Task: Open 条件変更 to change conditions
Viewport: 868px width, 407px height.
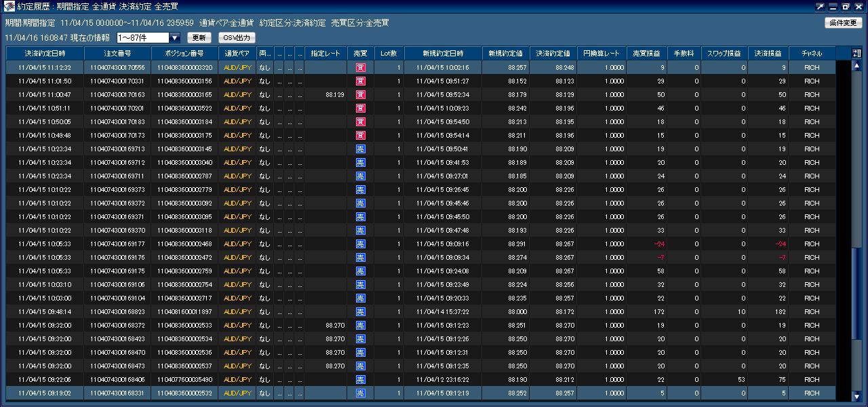Action: 844,23
